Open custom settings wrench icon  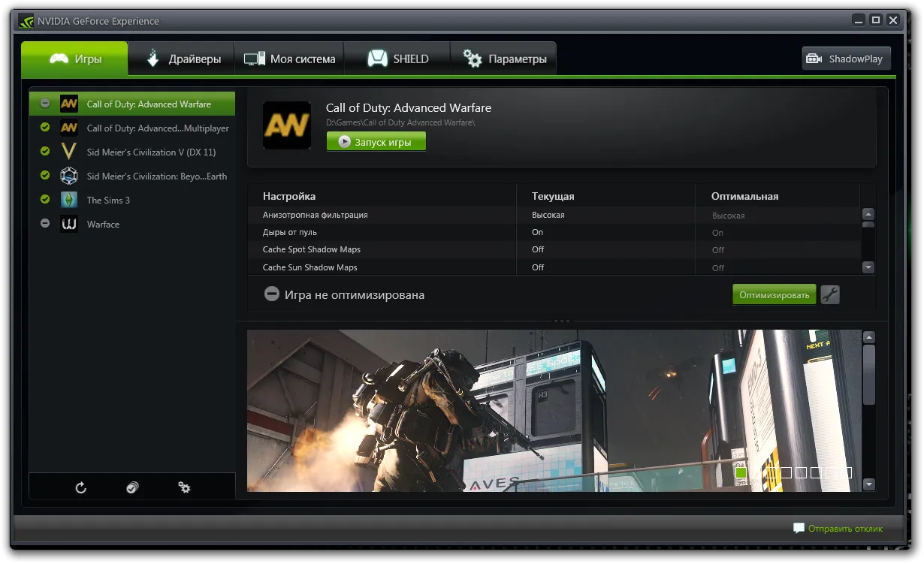point(829,294)
